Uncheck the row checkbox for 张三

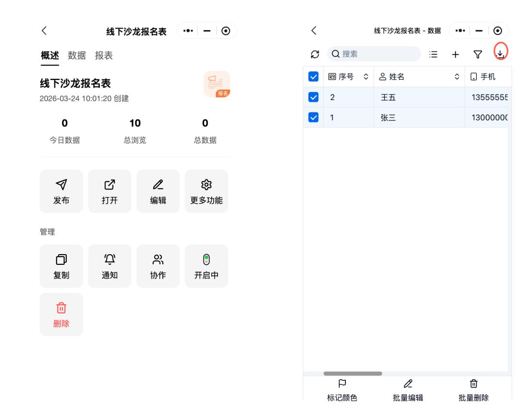click(x=313, y=117)
